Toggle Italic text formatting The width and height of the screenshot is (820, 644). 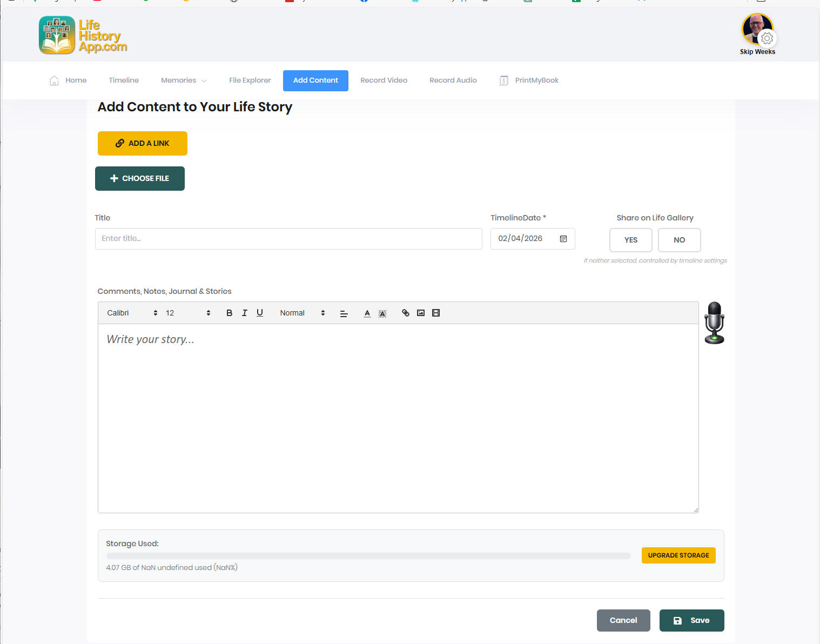(x=244, y=313)
